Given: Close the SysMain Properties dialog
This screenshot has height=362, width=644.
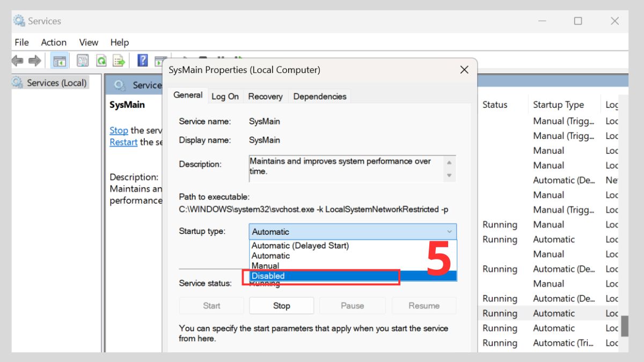Looking at the screenshot, I should coord(464,70).
